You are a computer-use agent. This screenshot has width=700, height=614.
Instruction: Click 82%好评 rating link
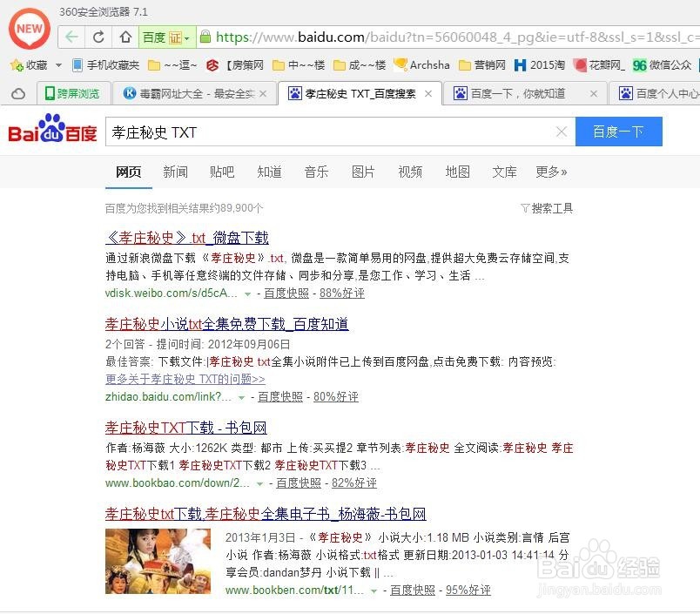[x=354, y=483]
